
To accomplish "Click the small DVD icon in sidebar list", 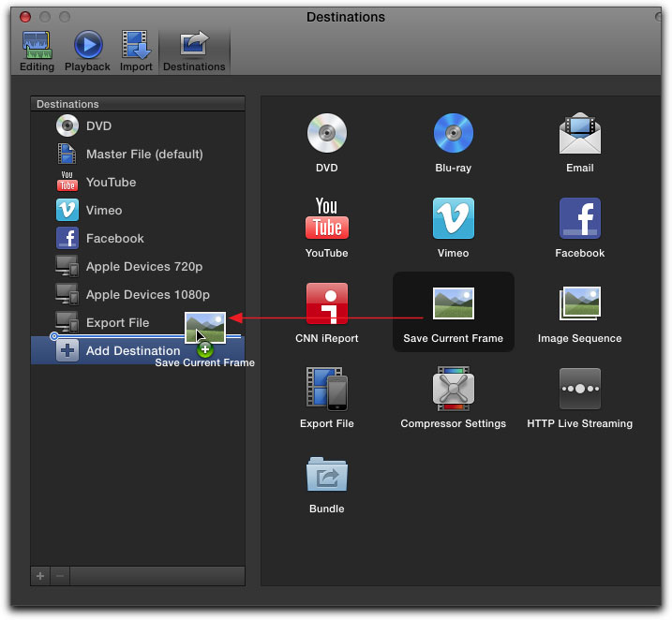I will click(x=67, y=125).
